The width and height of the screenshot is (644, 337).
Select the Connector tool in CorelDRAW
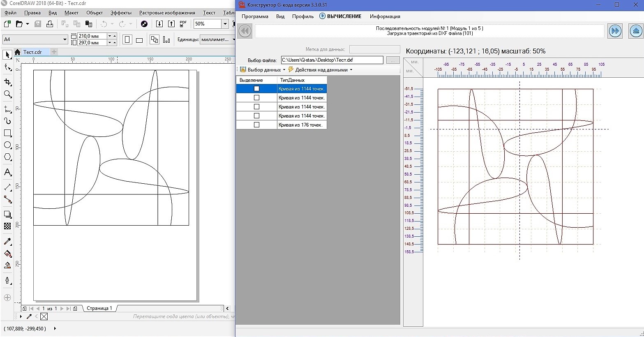tap(7, 199)
